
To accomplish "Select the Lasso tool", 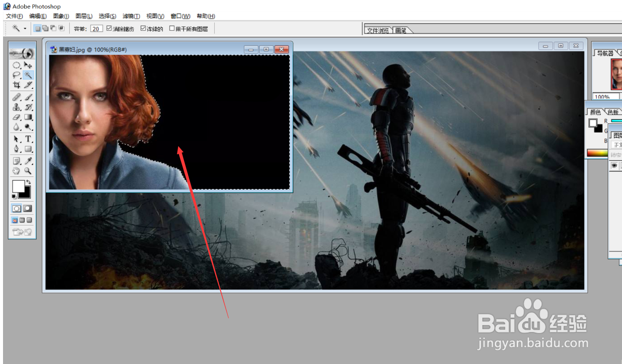I will 17,75.
